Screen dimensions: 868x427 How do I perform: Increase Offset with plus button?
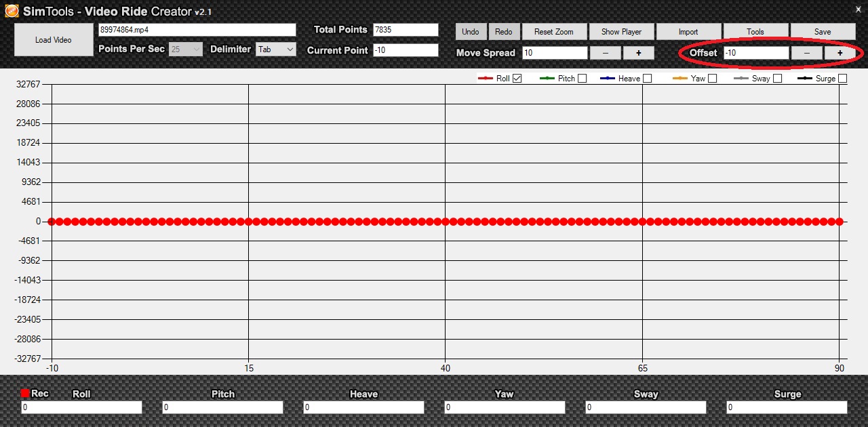click(840, 53)
